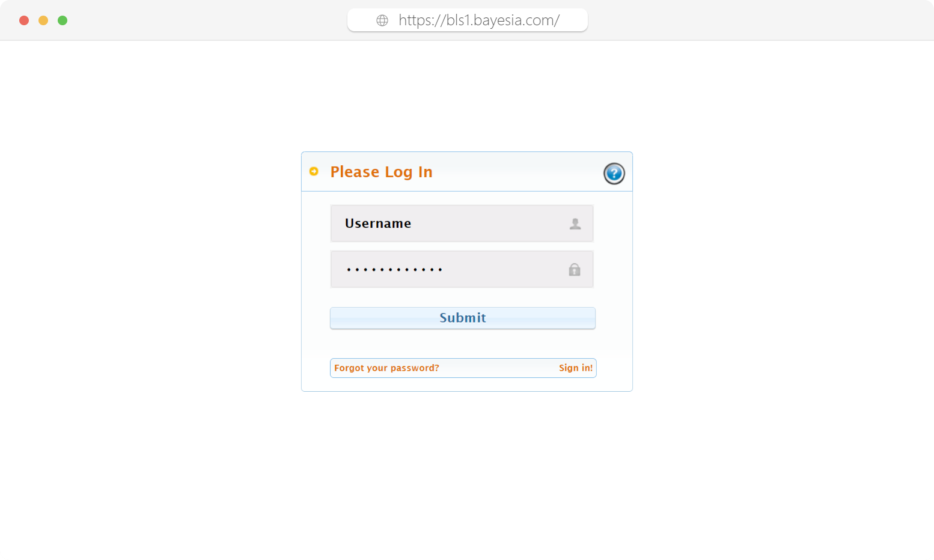Maximize the window with the green button
This screenshot has height=560, width=934.
(63, 20)
